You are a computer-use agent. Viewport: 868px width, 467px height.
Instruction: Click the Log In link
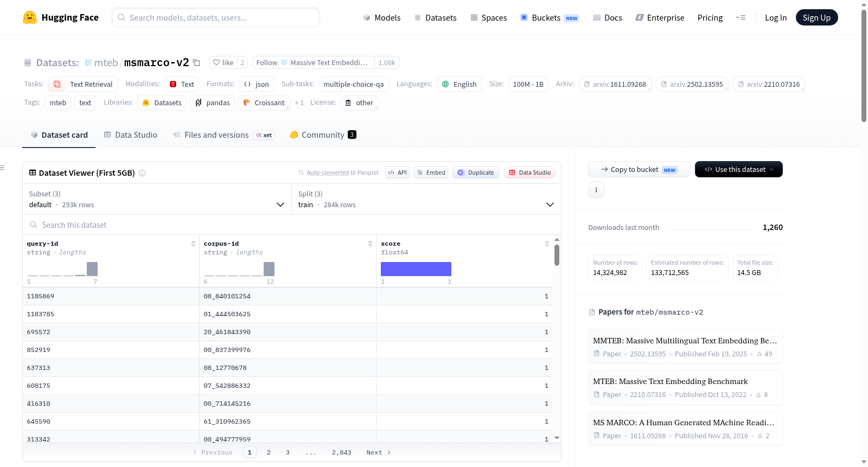tap(776, 18)
